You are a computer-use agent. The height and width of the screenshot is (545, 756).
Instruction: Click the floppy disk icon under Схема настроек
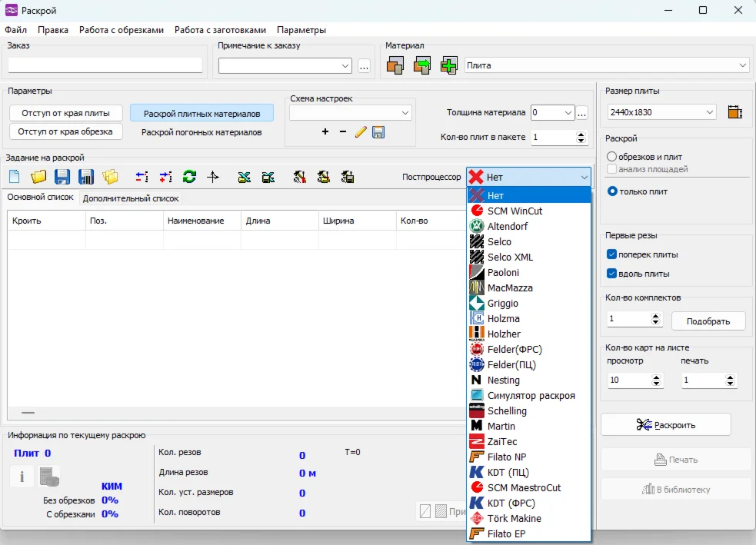[x=378, y=132]
